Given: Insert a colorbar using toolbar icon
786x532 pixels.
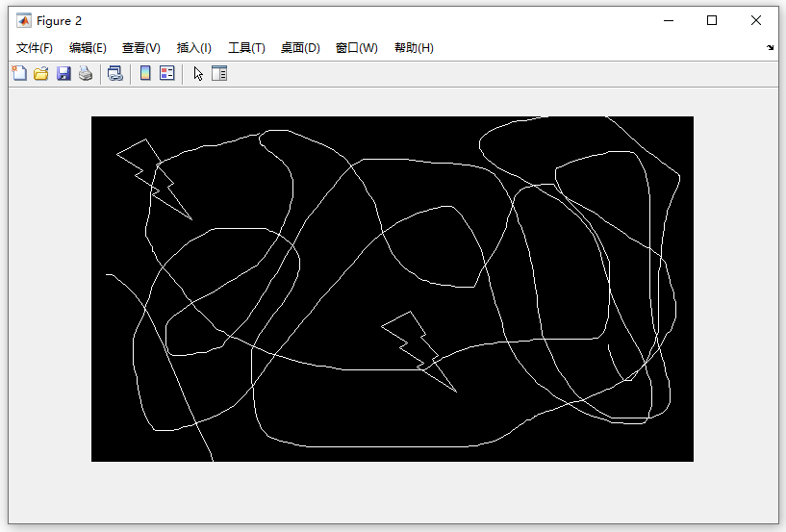Looking at the screenshot, I should click(x=145, y=74).
